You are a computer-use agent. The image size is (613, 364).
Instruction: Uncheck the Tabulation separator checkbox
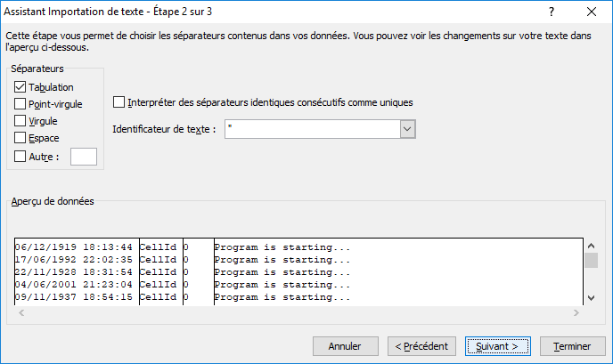tap(21, 87)
